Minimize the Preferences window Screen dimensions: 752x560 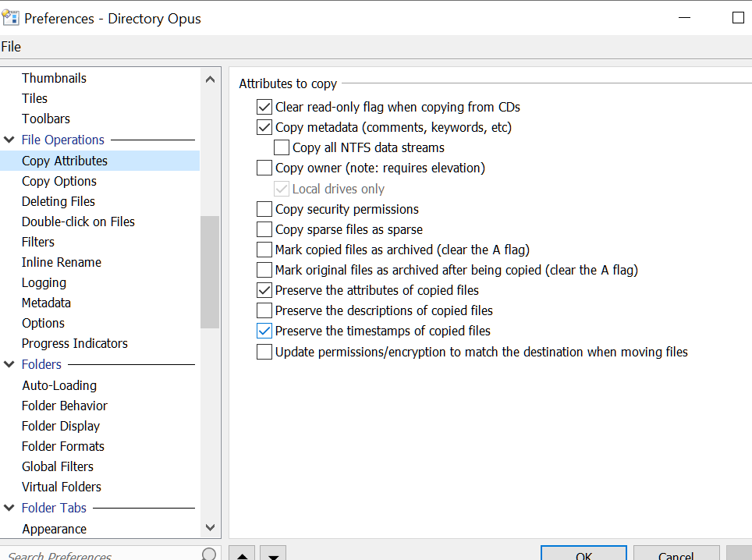point(684,18)
